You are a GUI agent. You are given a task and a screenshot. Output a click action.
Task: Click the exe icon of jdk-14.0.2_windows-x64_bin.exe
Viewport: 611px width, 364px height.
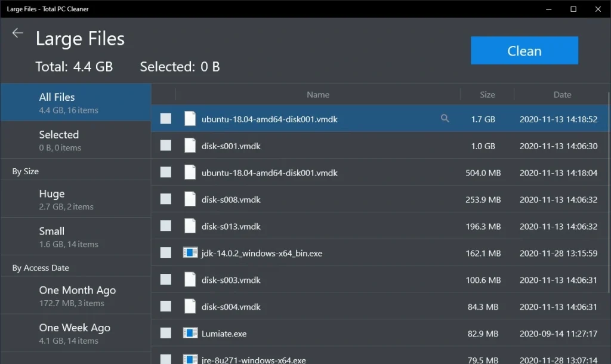(x=190, y=252)
